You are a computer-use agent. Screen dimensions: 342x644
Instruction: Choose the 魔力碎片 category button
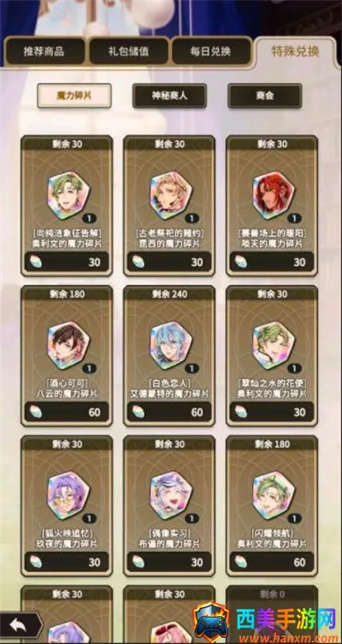(74, 96)
